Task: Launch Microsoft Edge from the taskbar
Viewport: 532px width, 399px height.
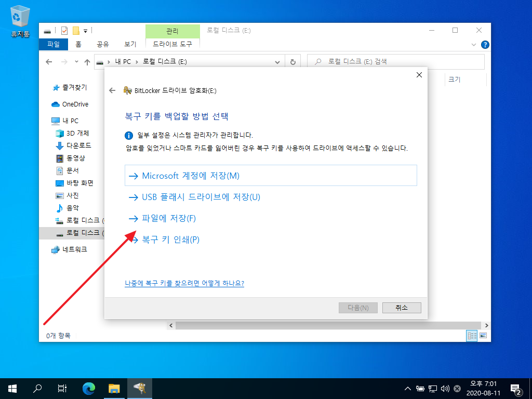Action: pos(89,389)
